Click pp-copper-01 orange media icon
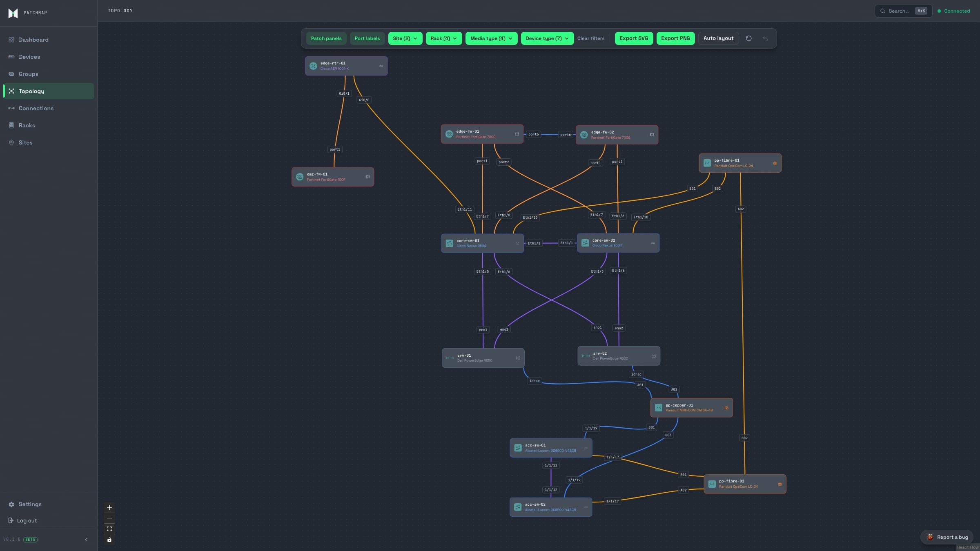The width and height of the screenshot is (980, 551). click(726, 408)
